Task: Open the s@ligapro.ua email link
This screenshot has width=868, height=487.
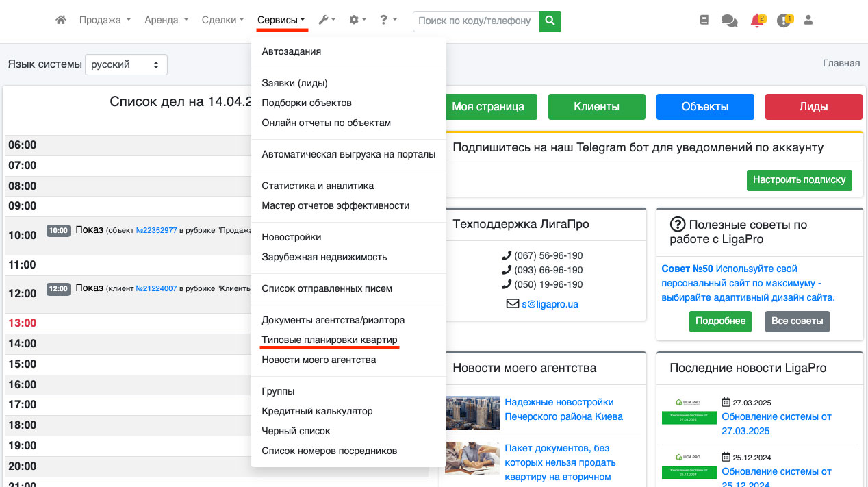Action: pos(550,303)
